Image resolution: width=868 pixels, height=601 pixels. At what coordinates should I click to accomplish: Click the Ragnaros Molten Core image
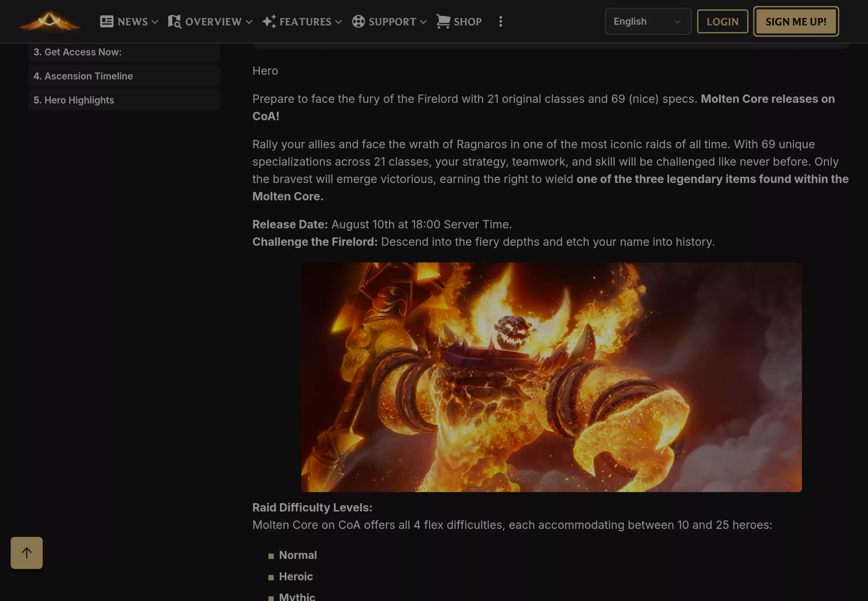(551, 377)
